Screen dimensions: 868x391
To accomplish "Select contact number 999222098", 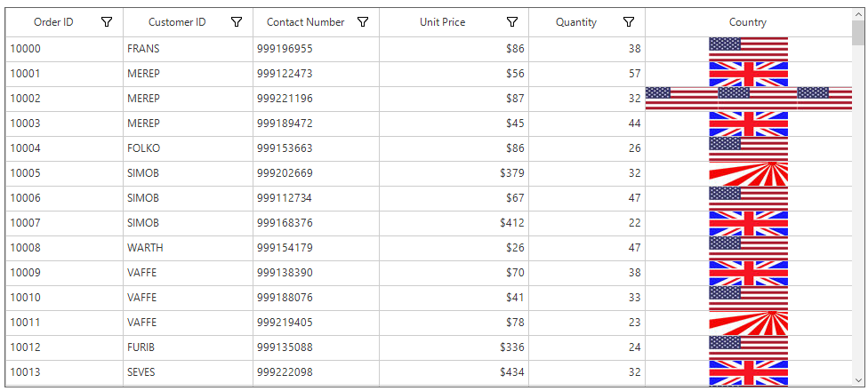I will (316, 372).
